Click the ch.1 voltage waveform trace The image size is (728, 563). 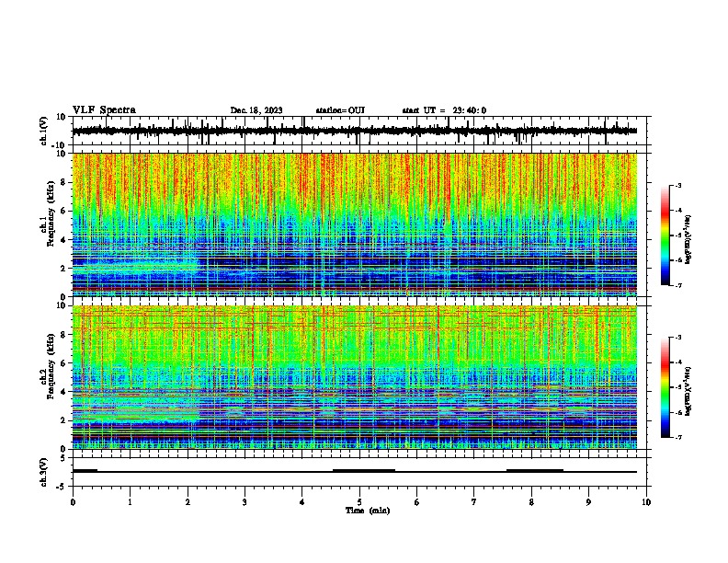click(x=354, y=131)
